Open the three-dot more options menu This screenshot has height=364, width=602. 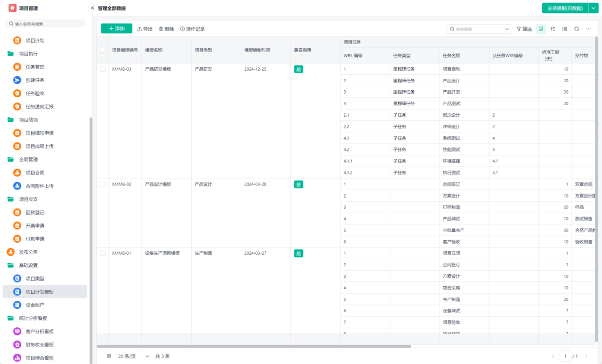[x=588, y=29]
